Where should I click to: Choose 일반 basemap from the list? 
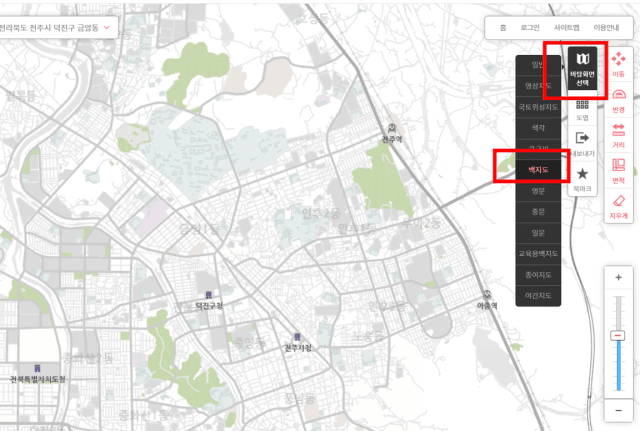click(538, 64)
